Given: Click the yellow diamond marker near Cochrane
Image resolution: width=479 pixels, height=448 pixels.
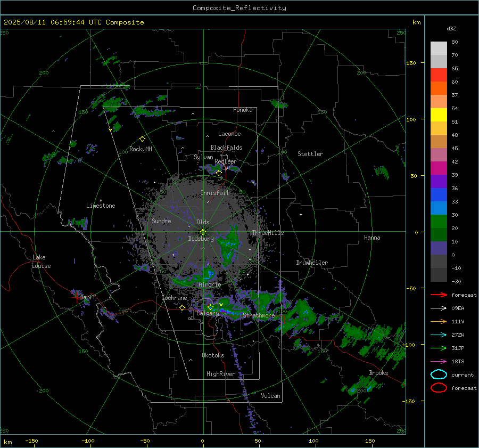Looking at the screenshot, I should click(182, 307).
